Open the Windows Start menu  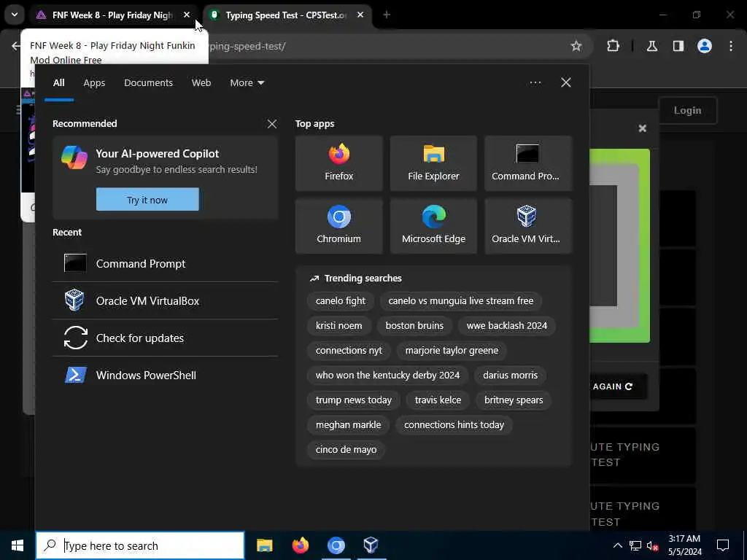18,545
